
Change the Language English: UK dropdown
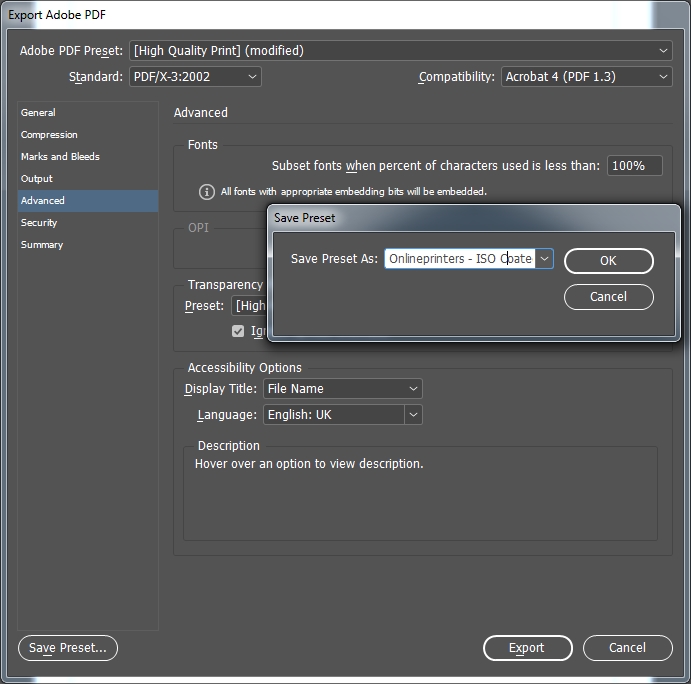coord(342,415)
